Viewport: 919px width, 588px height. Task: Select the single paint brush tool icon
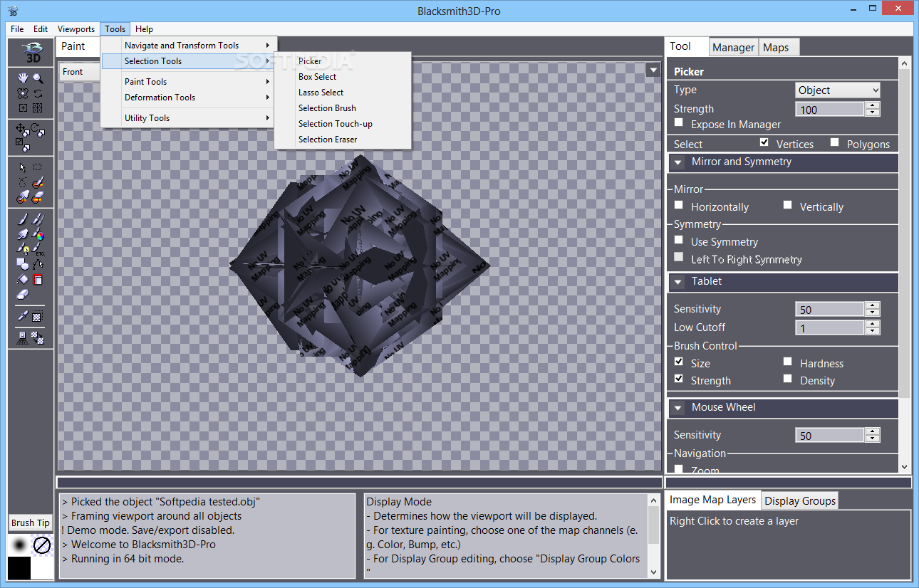pyautogui.click(x=23, y=219)
